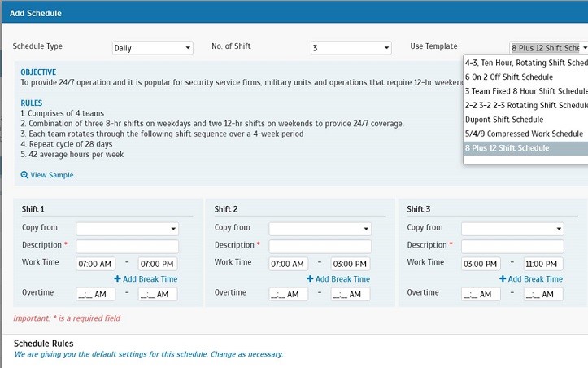Click Shift 1 work start time 07:00 AM

pos(96,264)
